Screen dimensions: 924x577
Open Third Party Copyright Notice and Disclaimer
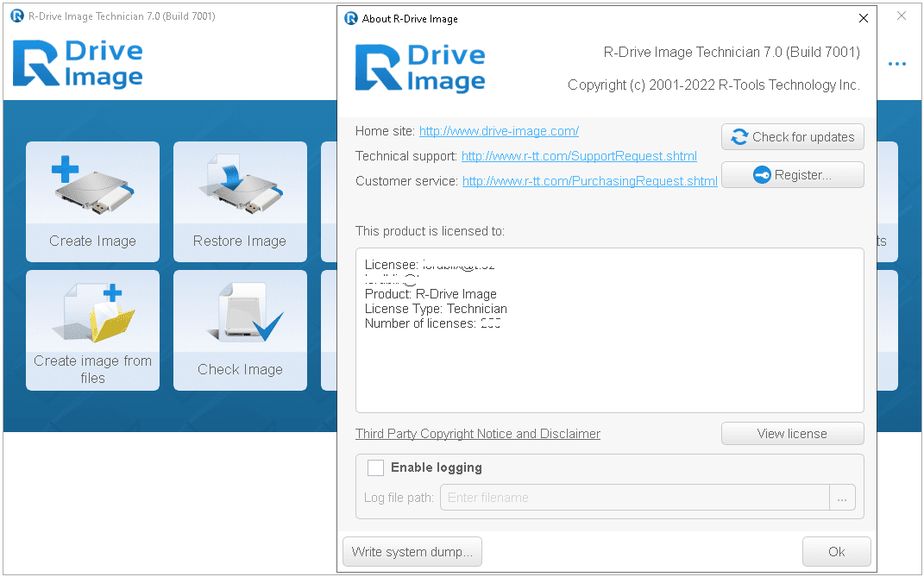[x=478, y=434]
